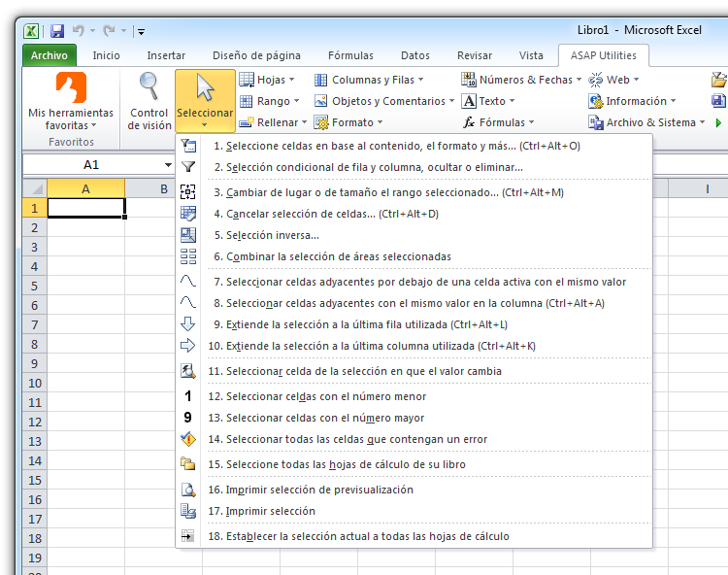Open the Formato dropdown menu
Viewport: 728px width, 575px height.
point(348,122)
